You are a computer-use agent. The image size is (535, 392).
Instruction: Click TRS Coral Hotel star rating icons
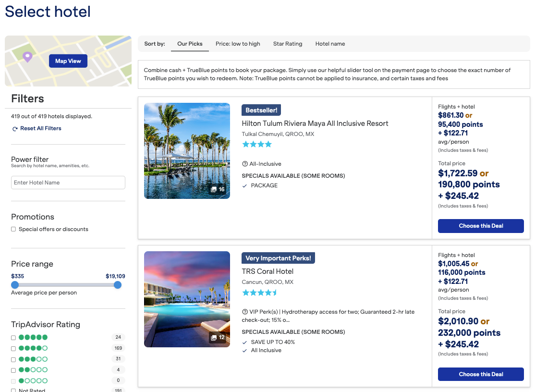tap(259, 293)
